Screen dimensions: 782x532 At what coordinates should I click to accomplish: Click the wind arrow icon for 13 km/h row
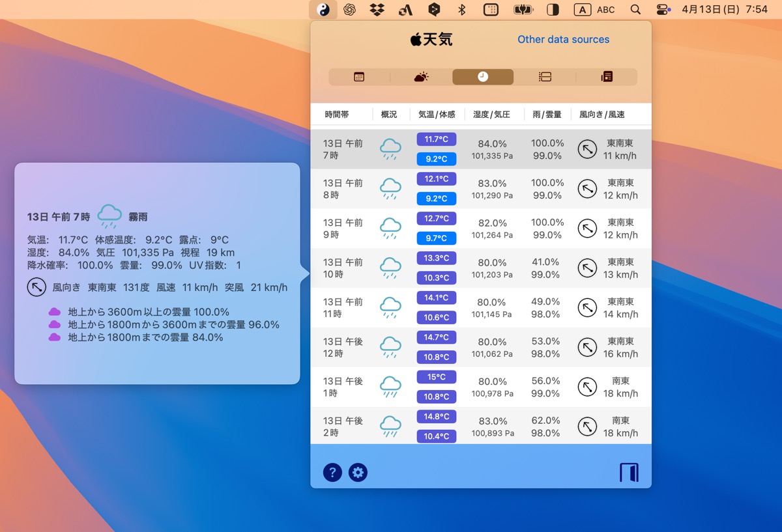click(x=587, y=268)
